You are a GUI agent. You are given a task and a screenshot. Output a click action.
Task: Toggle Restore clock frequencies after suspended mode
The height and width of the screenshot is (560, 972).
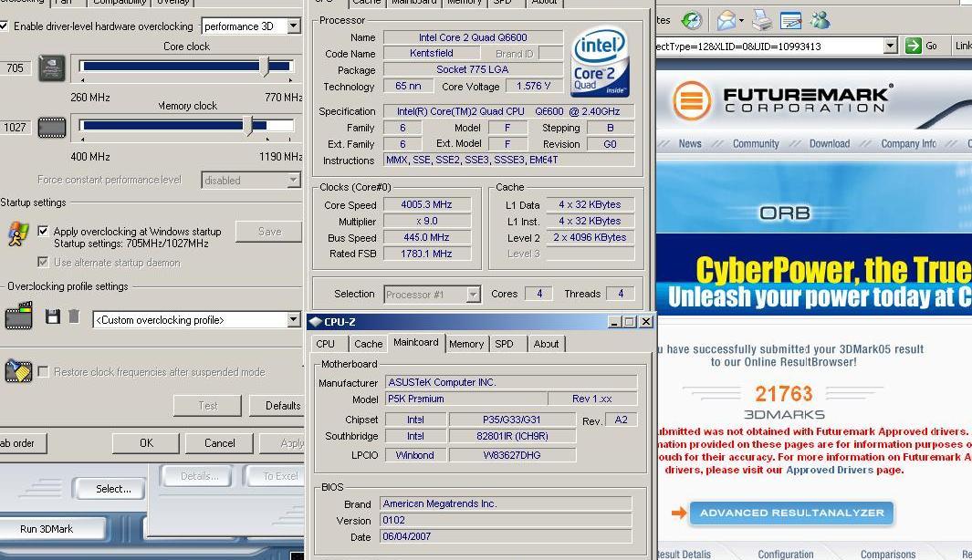(x=43, y=372)
